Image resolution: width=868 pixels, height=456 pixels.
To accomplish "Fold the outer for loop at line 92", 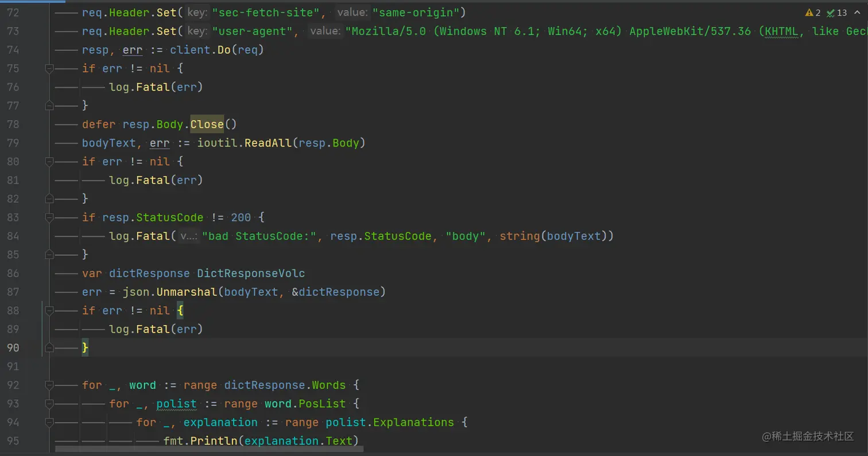I will [49, 385].
